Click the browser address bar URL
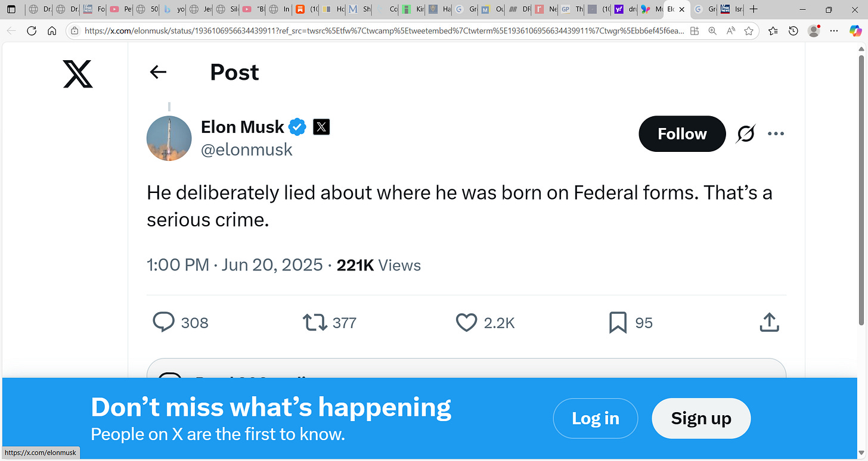 coord(382,31)
